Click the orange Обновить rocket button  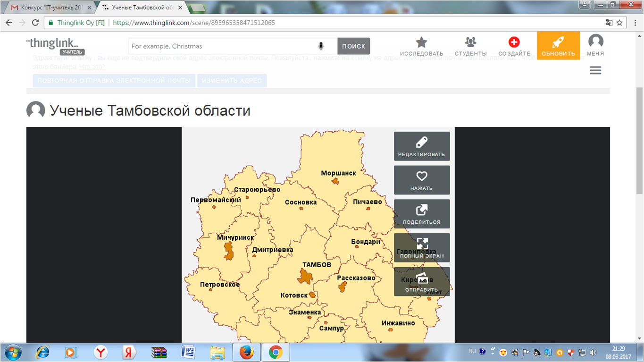(x=558, y=46)
